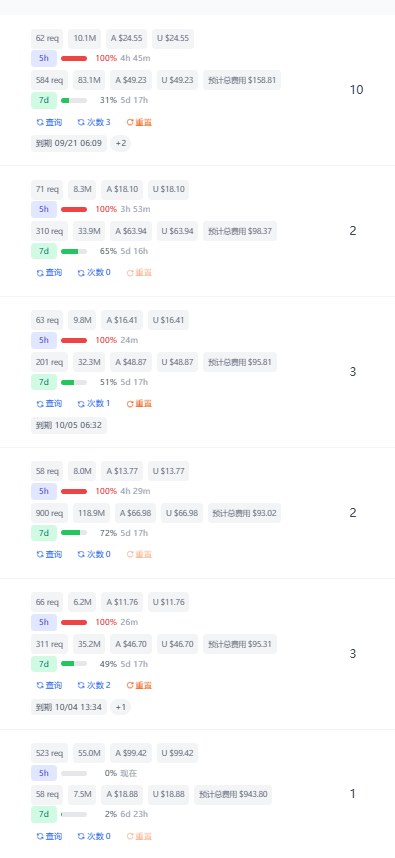Click the red 100% progress bar with 4h 45m

coord(74,58)
